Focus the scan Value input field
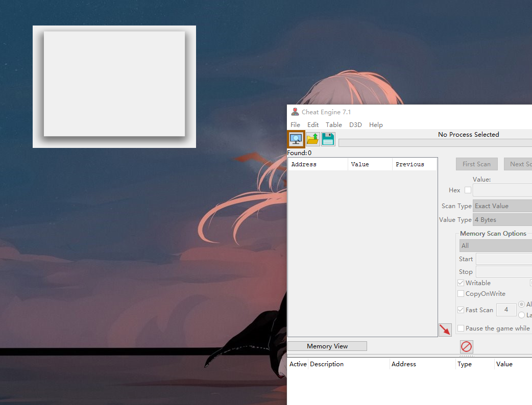 coord(502,190)
